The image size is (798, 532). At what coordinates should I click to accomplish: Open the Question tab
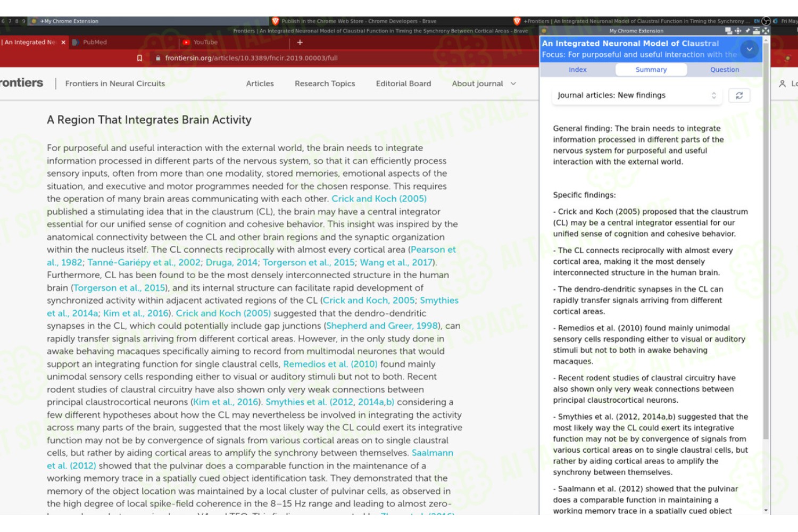724,70
